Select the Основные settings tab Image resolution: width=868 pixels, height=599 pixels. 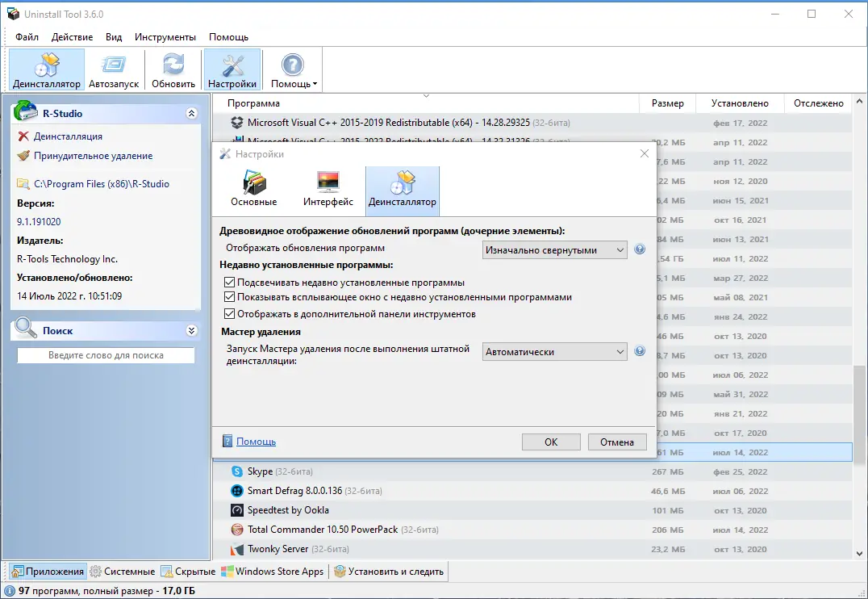point(253,190)
